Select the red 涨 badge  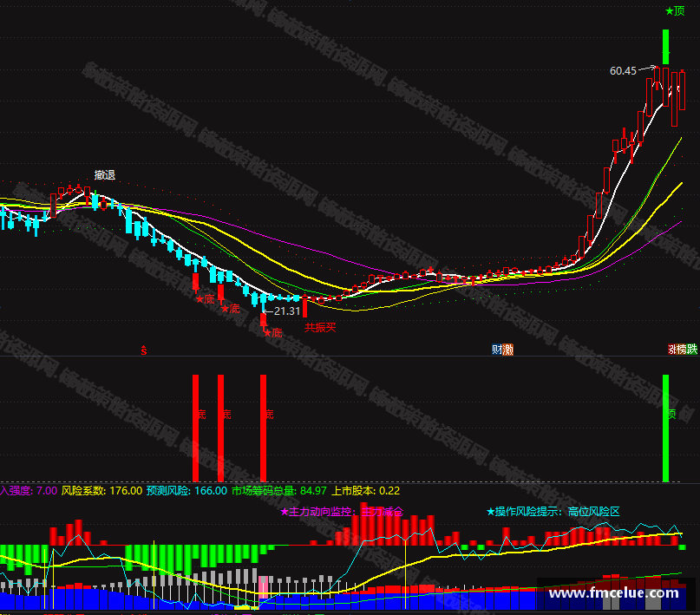pyautogui.click(x=672, y=350)
